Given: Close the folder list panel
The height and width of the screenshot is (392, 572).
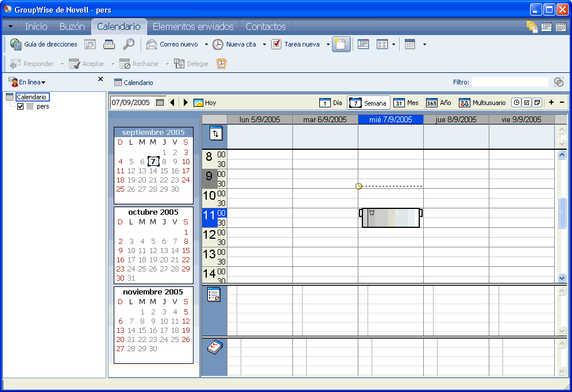Looking at the screenshot, I should point(101,79).
